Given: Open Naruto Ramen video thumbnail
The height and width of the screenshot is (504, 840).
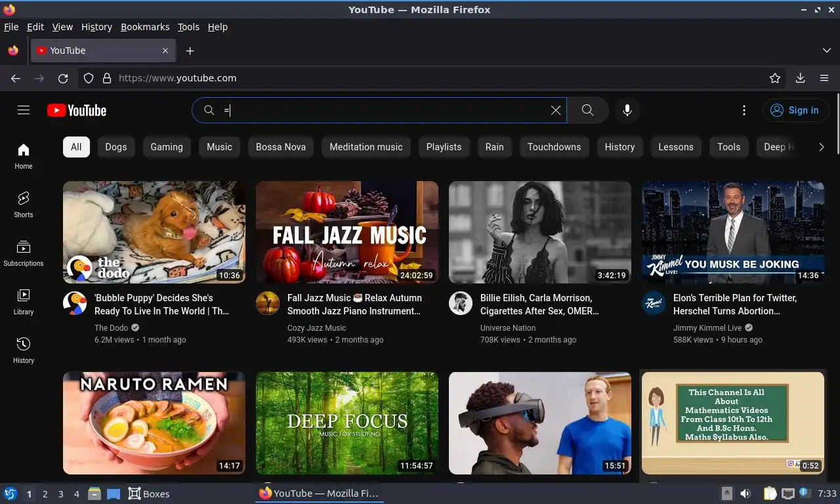Looking at the screenshot, I should coord(154,423).
